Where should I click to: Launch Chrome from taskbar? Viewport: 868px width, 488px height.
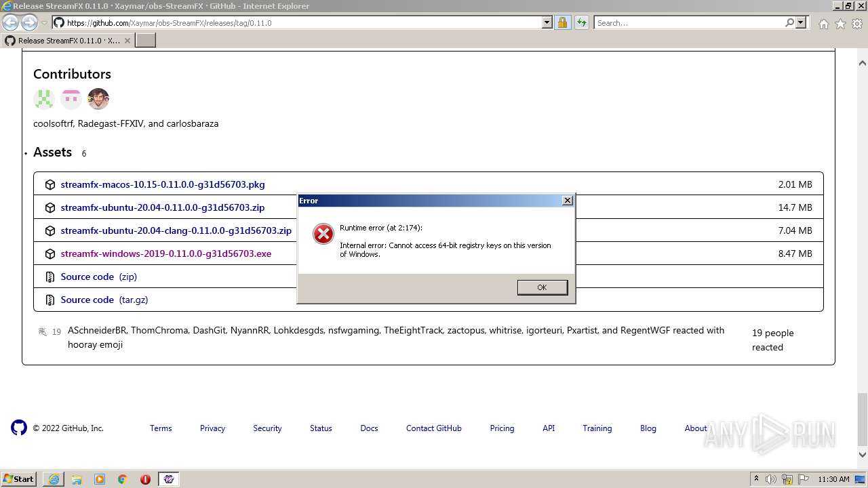pos(123,479)
